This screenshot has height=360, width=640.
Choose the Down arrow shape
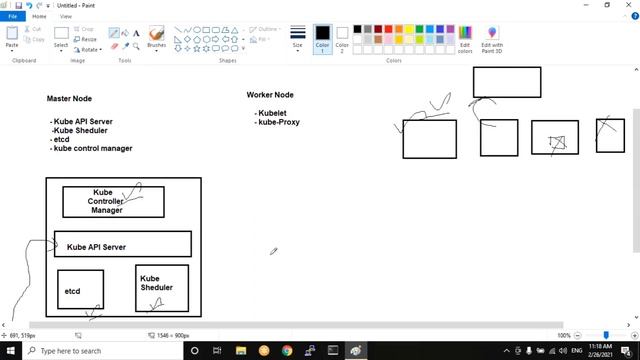tap(178, 49)
